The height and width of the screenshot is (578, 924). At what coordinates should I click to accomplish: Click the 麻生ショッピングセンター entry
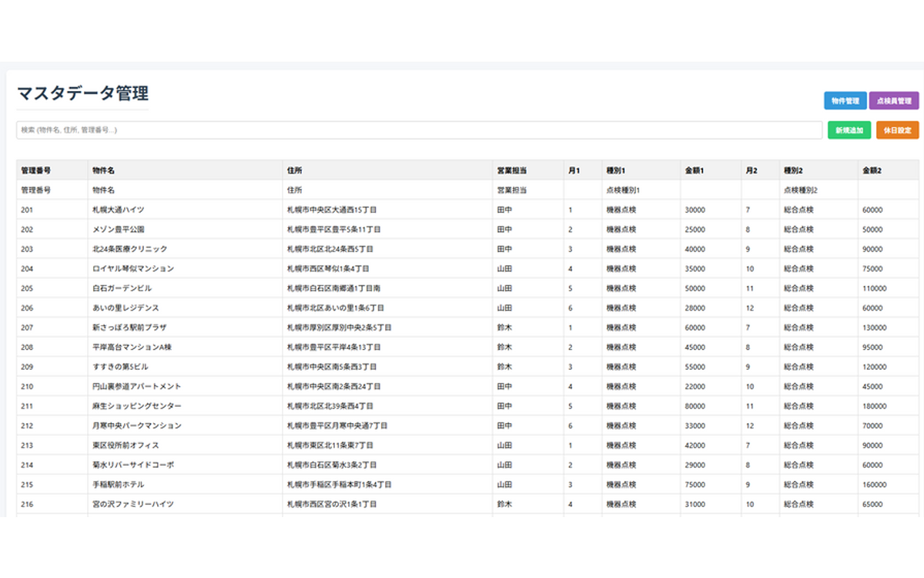pyautogui.click(x=136, y=406)
